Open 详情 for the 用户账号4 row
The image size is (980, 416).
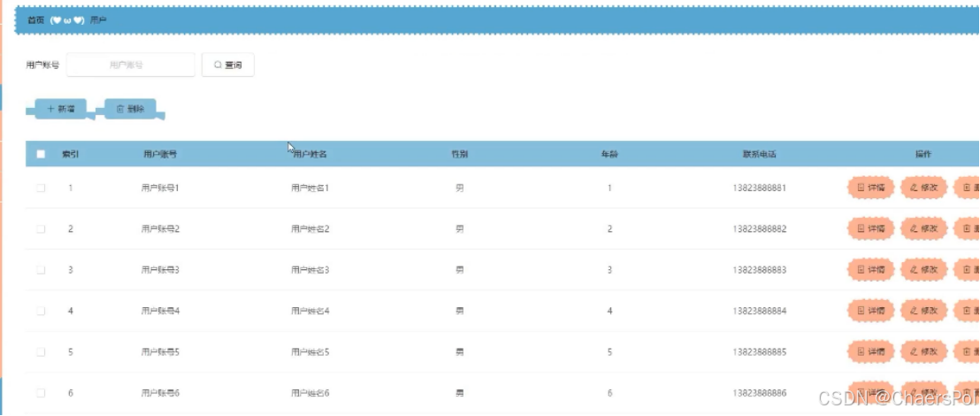[x=871, y=311]
